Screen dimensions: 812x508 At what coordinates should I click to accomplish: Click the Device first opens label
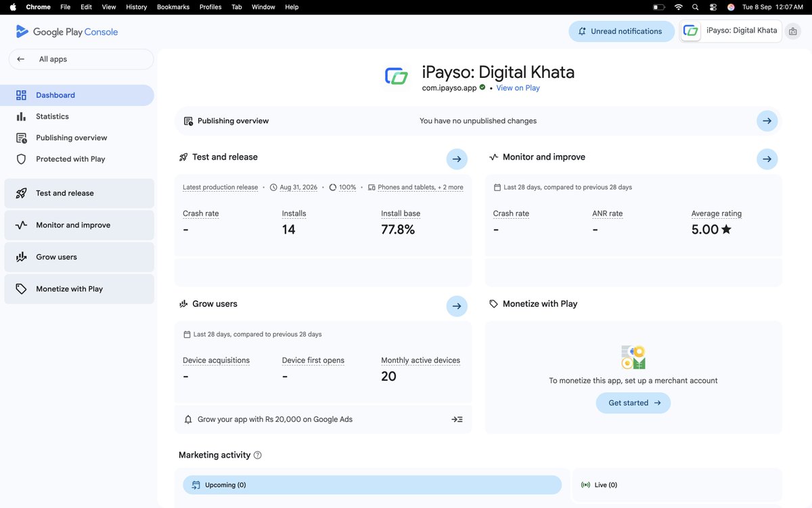(313, 360)
